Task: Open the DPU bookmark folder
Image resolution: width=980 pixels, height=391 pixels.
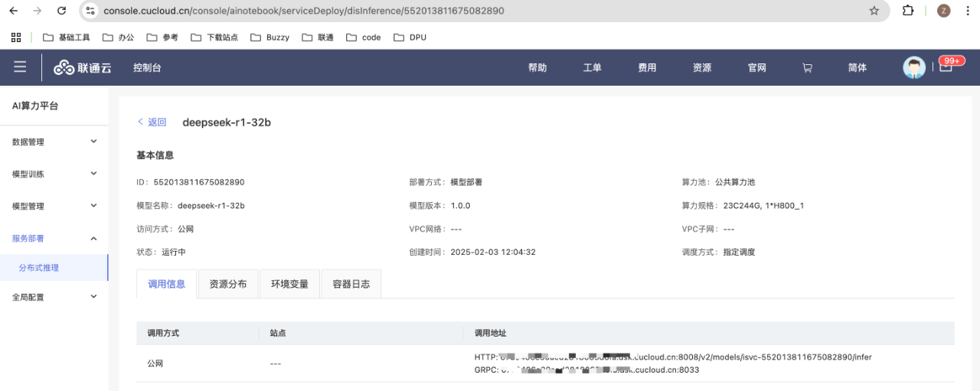Action: point(410,37)
